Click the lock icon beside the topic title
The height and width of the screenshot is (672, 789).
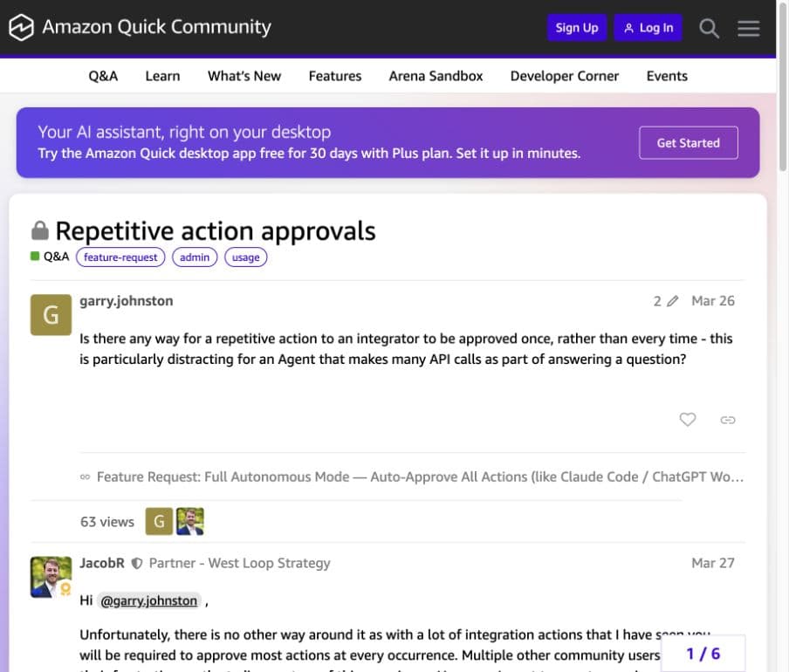[40, 231]
